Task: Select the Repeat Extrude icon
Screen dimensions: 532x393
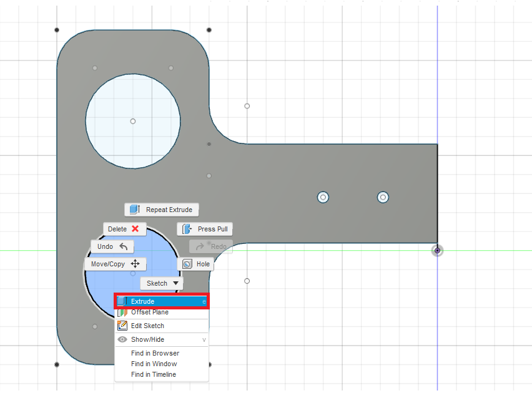Action: point(134,210)
